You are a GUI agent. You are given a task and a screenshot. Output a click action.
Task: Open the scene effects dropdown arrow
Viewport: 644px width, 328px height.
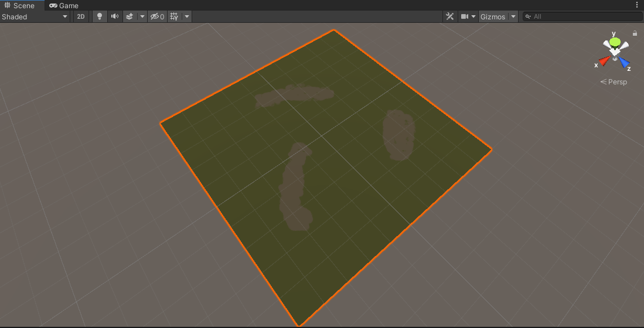[142, 16]
